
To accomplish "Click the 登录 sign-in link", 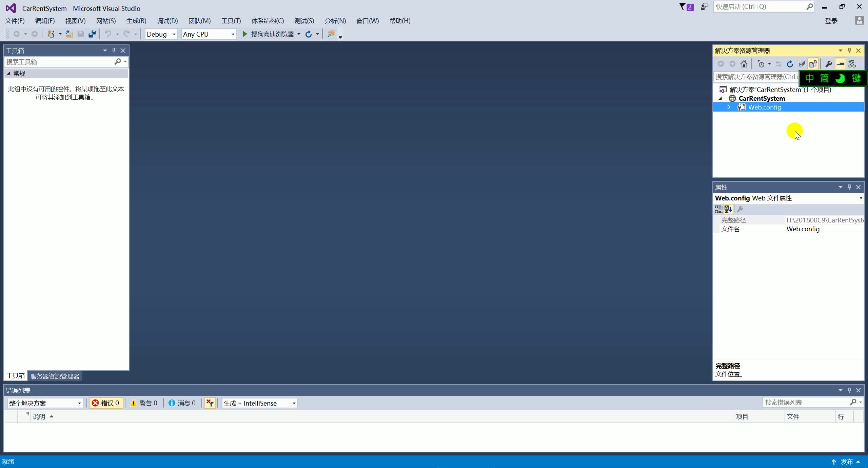I will click(831, 21).
